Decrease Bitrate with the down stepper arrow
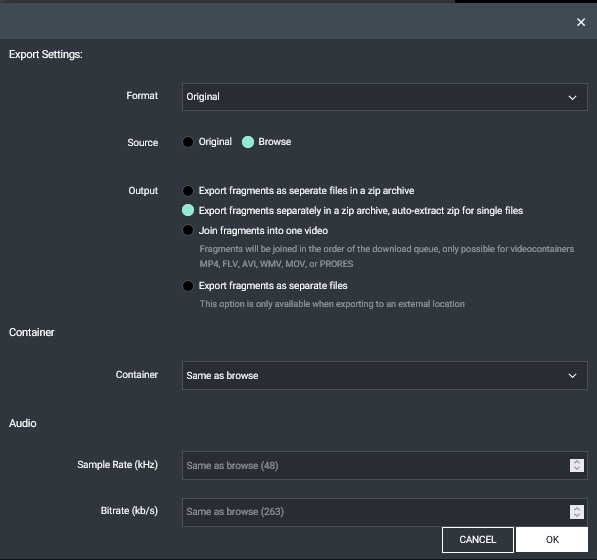Screen dimensions: 597x560 pos(577,515)
